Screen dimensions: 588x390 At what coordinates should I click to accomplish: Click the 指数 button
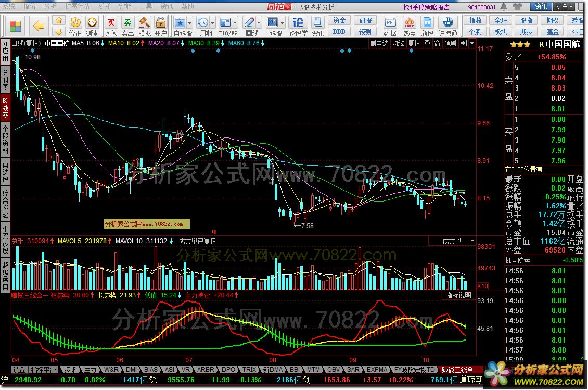(x=475, y=21)
